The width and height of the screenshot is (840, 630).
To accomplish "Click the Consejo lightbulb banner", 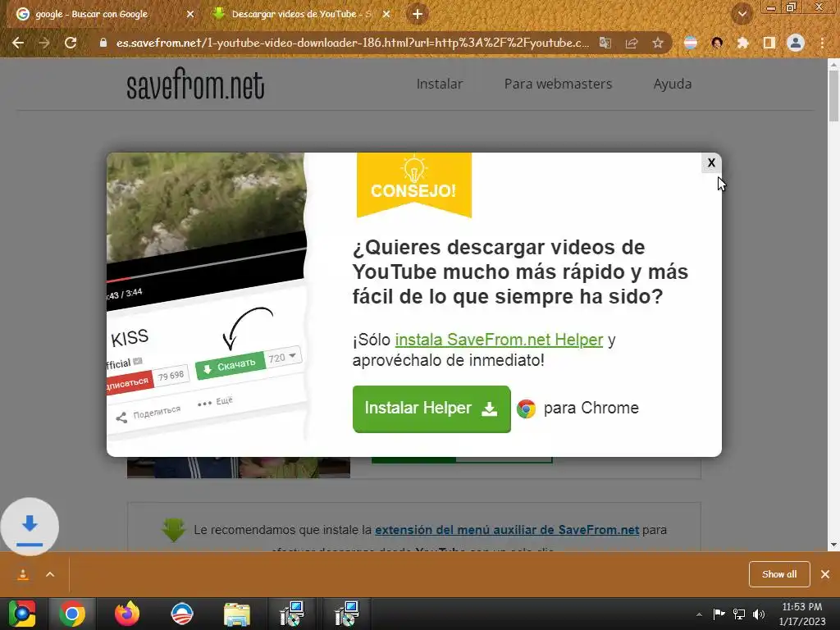I will pos(414,185).
